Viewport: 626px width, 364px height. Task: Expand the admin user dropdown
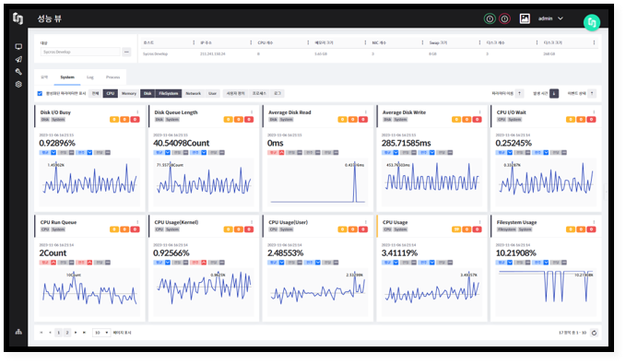[x=551, y=18]
